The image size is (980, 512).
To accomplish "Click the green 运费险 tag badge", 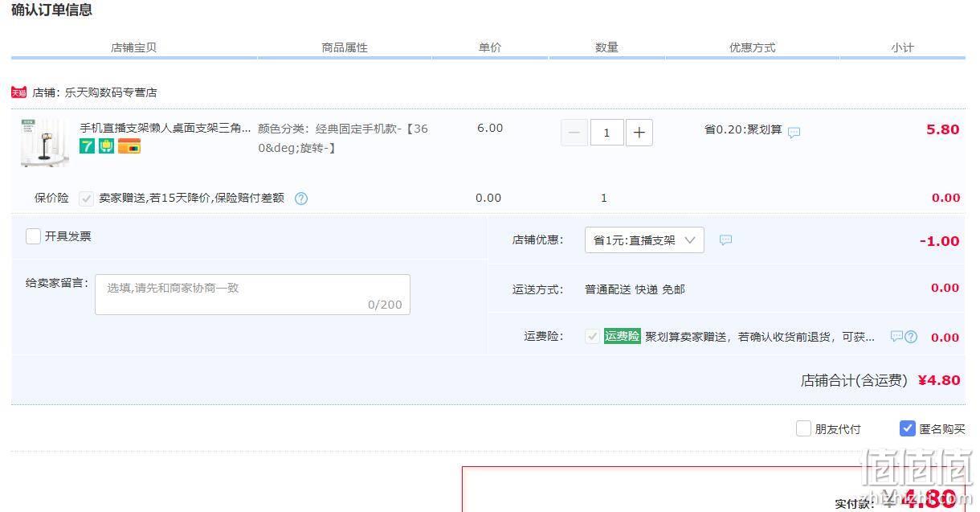I will pos(623,337).
